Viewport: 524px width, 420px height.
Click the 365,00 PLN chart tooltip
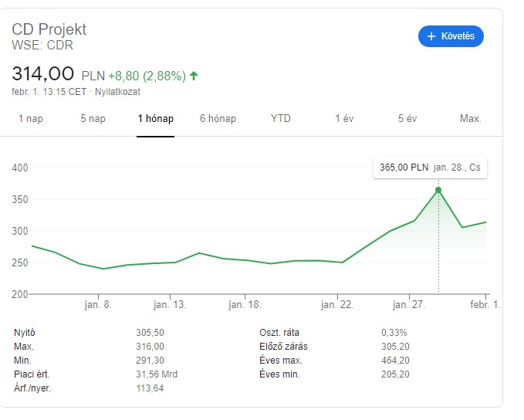(430, 168)
